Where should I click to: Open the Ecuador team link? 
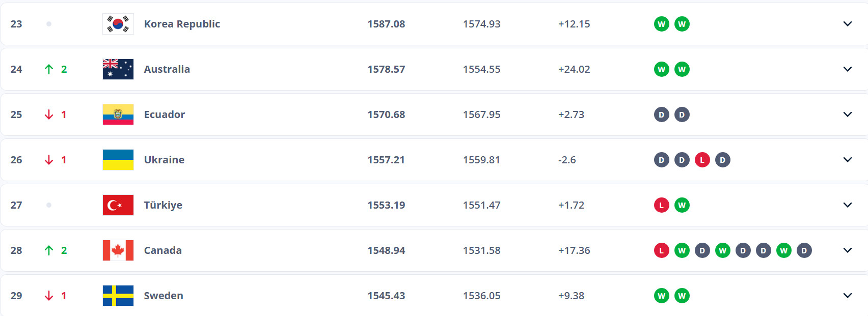point(165,114)
